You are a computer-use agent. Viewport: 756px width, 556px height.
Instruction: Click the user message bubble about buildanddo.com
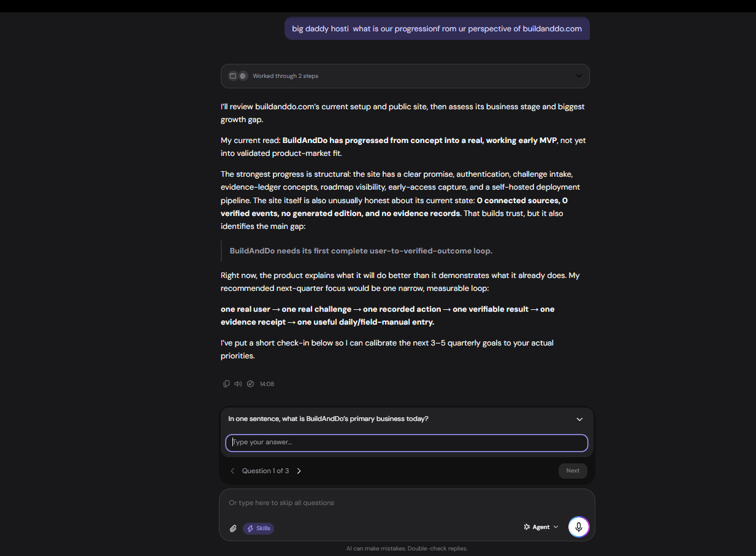pyautogui.click(x=437, y=28)
